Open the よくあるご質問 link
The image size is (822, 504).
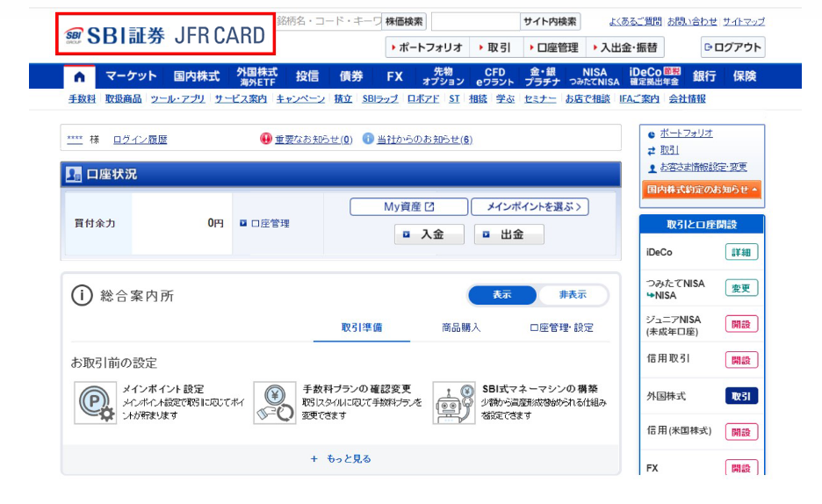[635, 21]
